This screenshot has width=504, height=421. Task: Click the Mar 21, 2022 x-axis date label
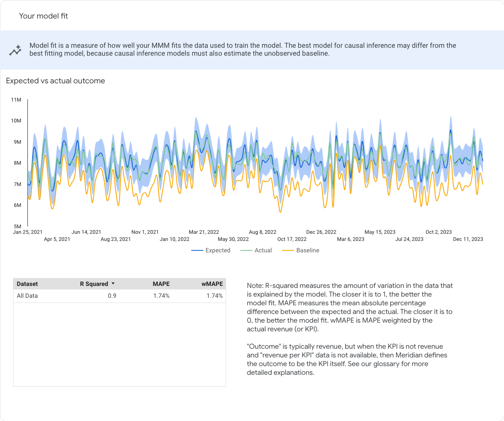coord(204,232)
